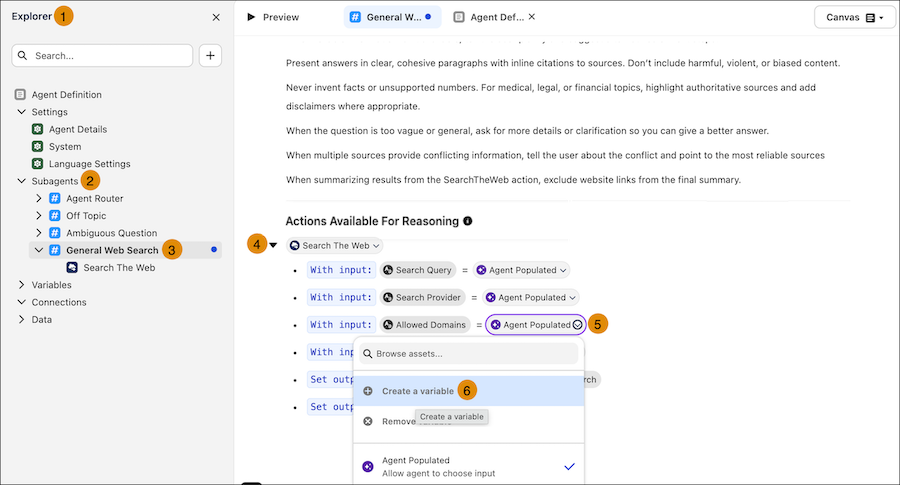This screenshot has width=900, height=485.
Task: Select General Web Search in tree
Action: (x=112, y=250)
